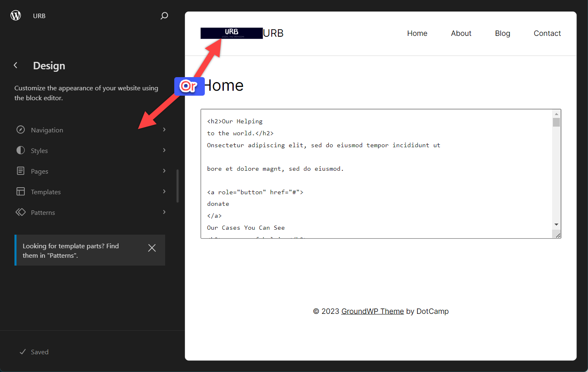This screenshot has height=372, width=588.
Task: Open the search magnifier in sidebar
Action: 164,16
